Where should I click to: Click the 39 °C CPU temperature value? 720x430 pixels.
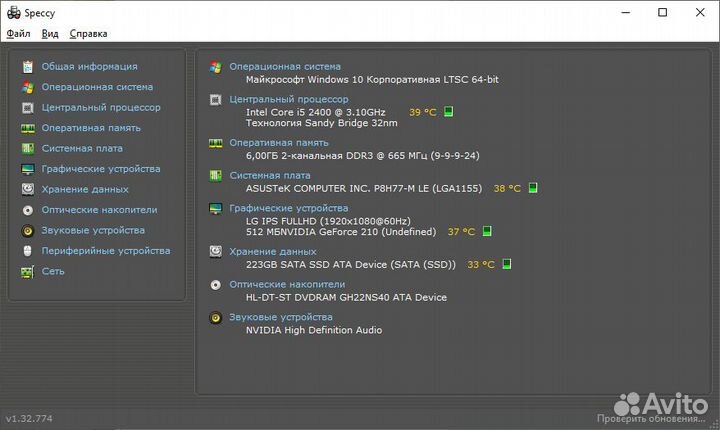coord(422,112)
